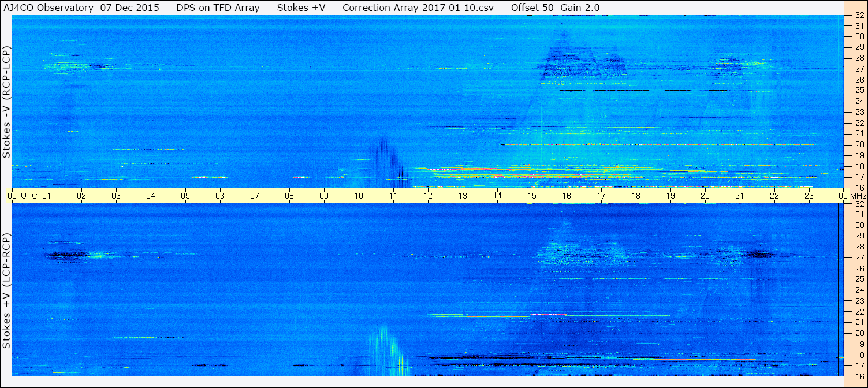Click the 30 MHz tick on upper Stokes -V scale
868x388 pixels.
click(859, 36)
